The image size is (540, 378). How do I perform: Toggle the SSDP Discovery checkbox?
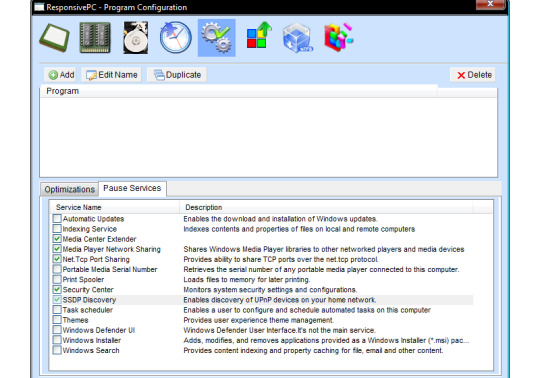57,300
